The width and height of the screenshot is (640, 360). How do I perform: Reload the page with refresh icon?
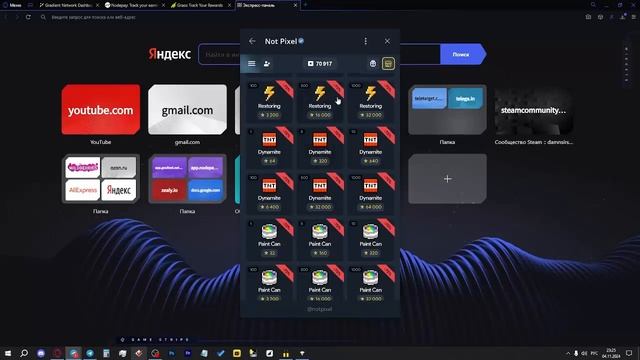(x=28, y=17)
